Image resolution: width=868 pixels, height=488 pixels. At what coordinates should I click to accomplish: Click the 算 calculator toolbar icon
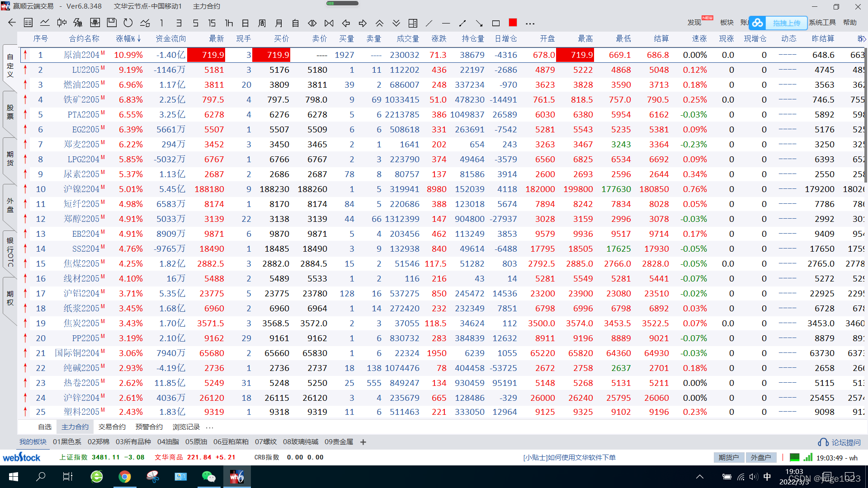(78, 23)
